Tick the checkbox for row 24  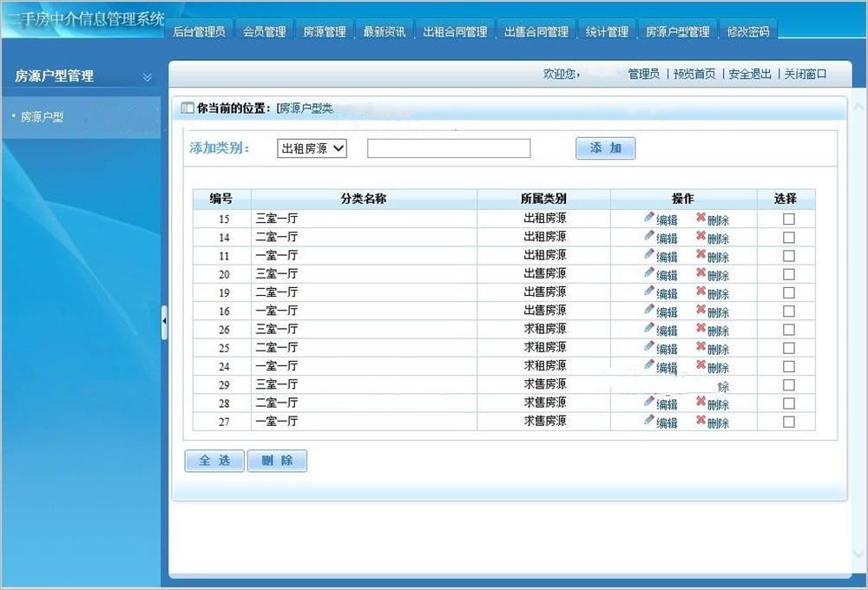click(x=789, y=366)
